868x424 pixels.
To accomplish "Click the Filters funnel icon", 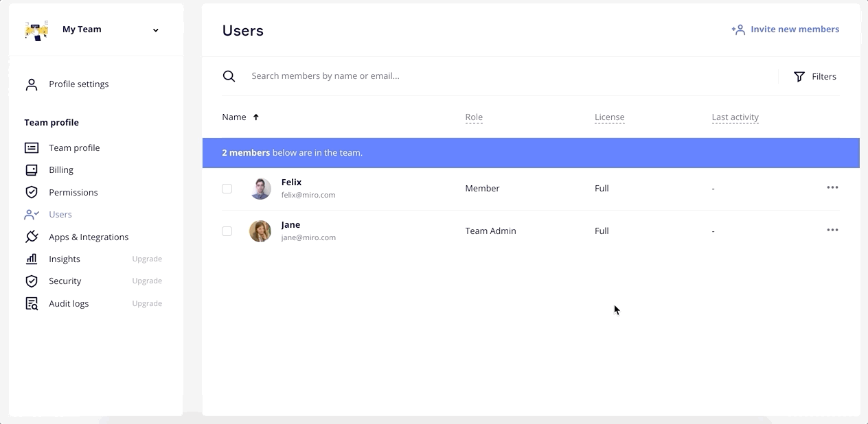I will (x=799, y=77).
